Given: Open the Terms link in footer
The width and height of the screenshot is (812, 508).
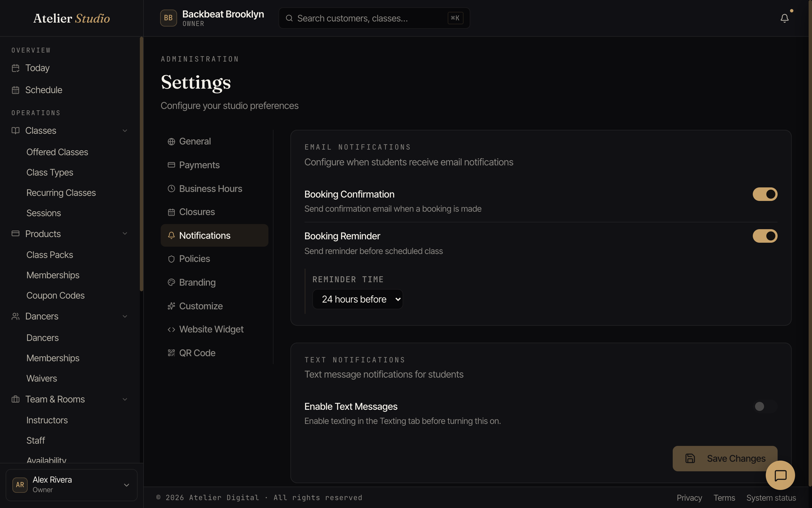Looking at the screenshot, I should coord(724,498).
